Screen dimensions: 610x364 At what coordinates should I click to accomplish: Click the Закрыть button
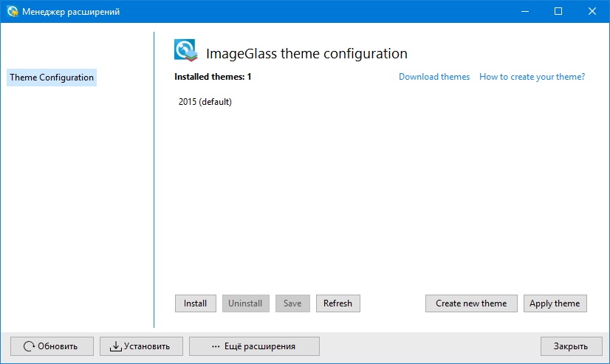coord(571,346)
